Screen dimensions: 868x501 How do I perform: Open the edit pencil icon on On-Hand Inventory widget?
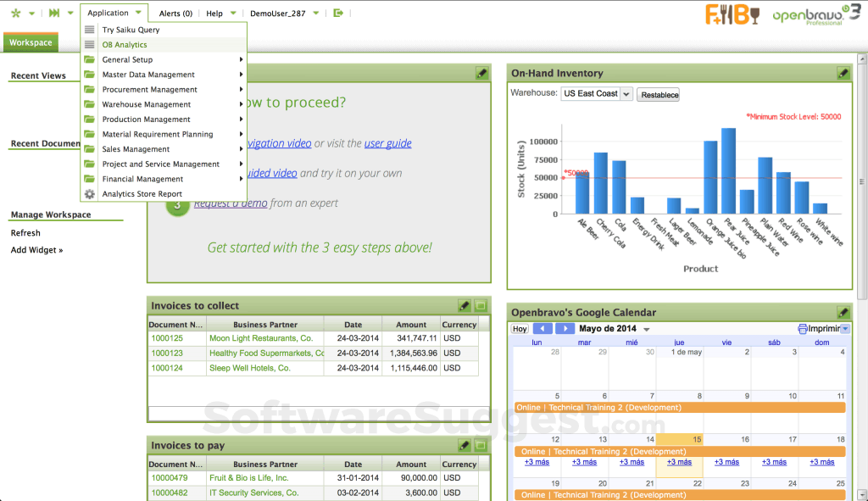(843, 73)
